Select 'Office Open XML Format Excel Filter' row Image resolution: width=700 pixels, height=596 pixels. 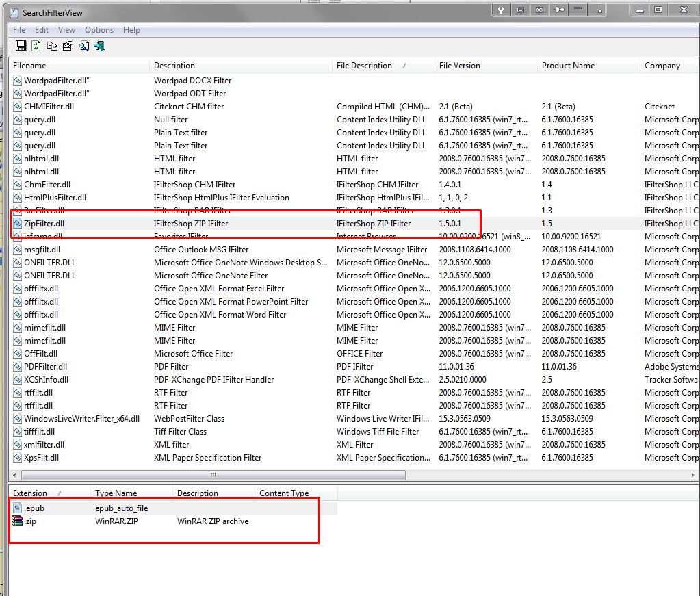tap(354, 288)
